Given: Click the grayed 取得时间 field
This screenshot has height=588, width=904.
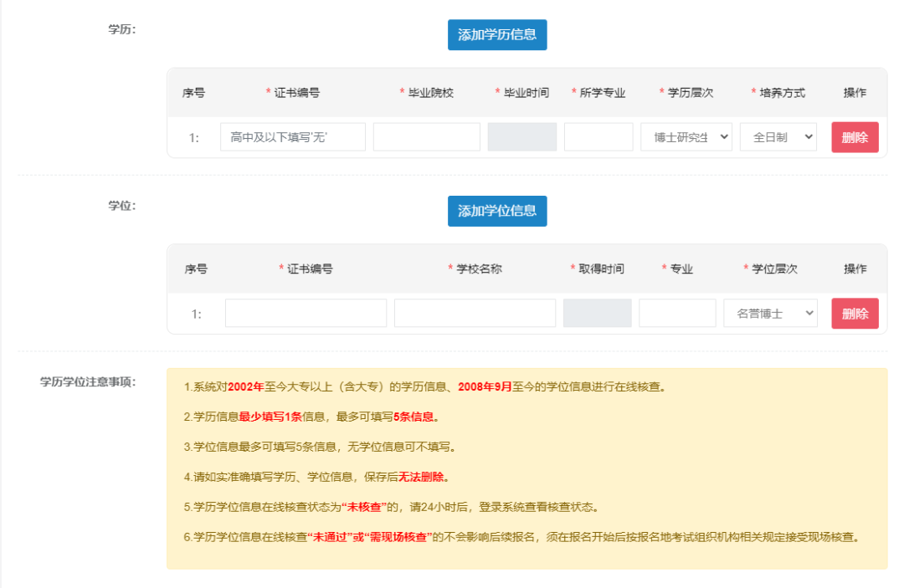Looking at the screenshot, I should tap(597, 312).
